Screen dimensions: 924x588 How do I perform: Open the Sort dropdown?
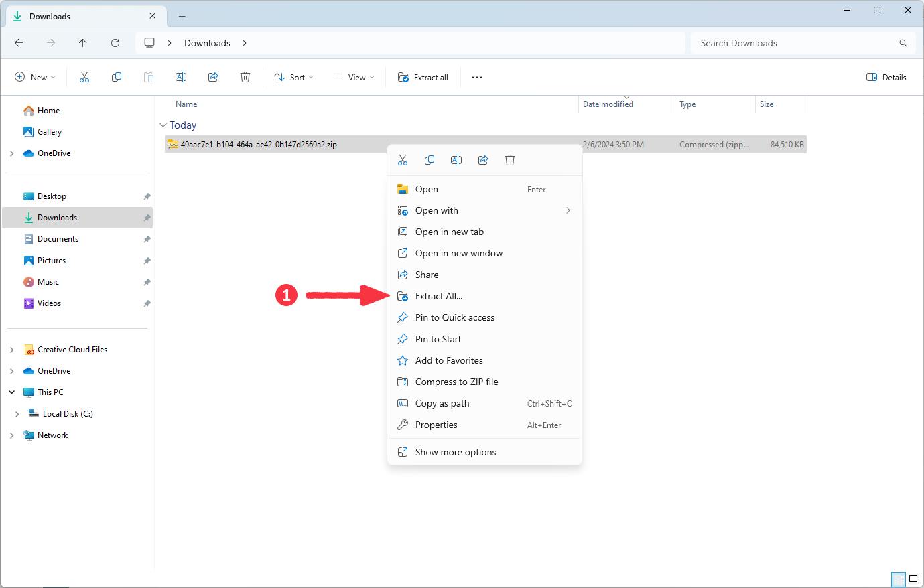293,77
